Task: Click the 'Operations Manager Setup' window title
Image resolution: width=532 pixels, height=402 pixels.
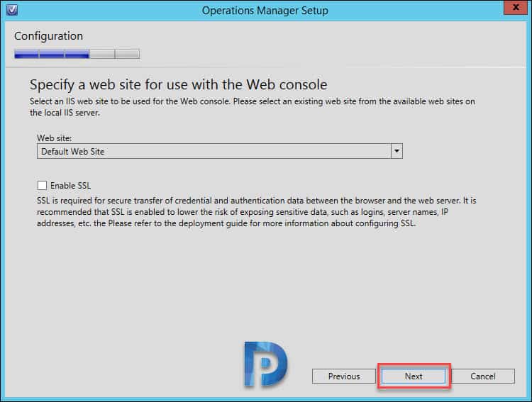Action: [x=265, y=11]
